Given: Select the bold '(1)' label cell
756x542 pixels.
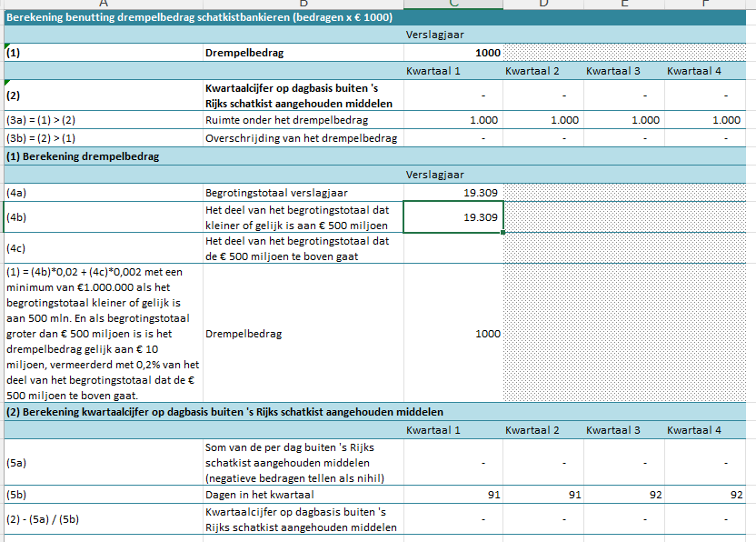Looking at the screenshot, I should [104, 53].
